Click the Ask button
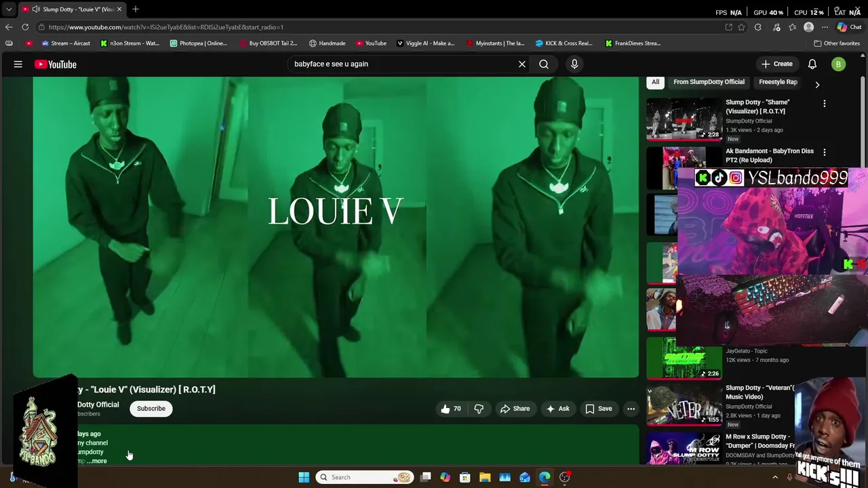The width and height of the screenshot is (868, 488). tap(558, 409)
